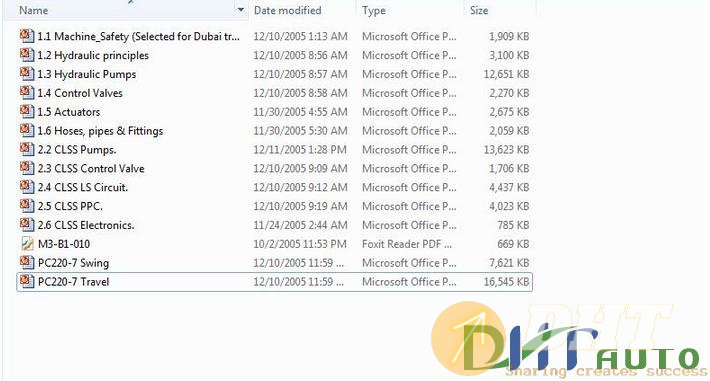The image size is (710, 381).
Task: Sort files by Date modified column
Action: pyautogui.click(x=288, y=10)
